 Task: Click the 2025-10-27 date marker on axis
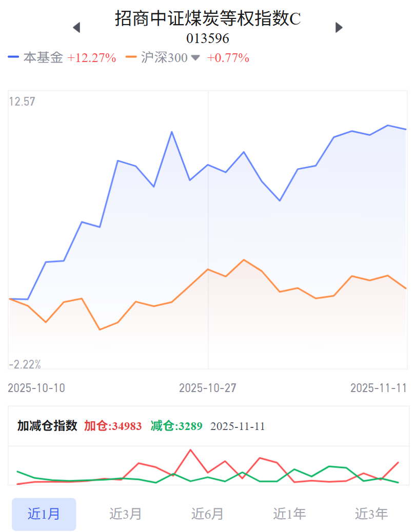(x=207, y=388)
